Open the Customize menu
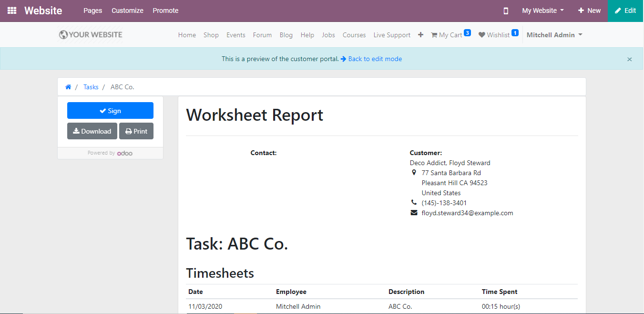The width and height of the screenshot is (644, 314). coord(127,10)
